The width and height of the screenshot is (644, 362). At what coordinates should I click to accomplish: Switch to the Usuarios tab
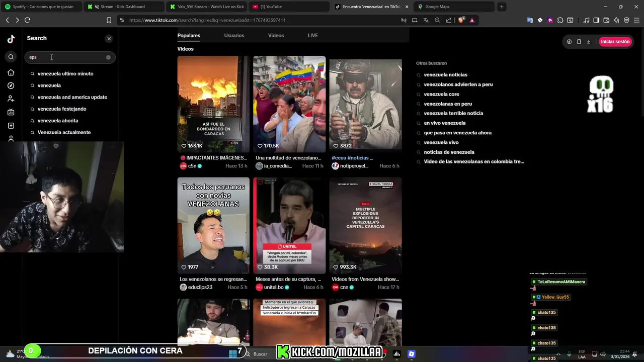click(x=234, y=35)
